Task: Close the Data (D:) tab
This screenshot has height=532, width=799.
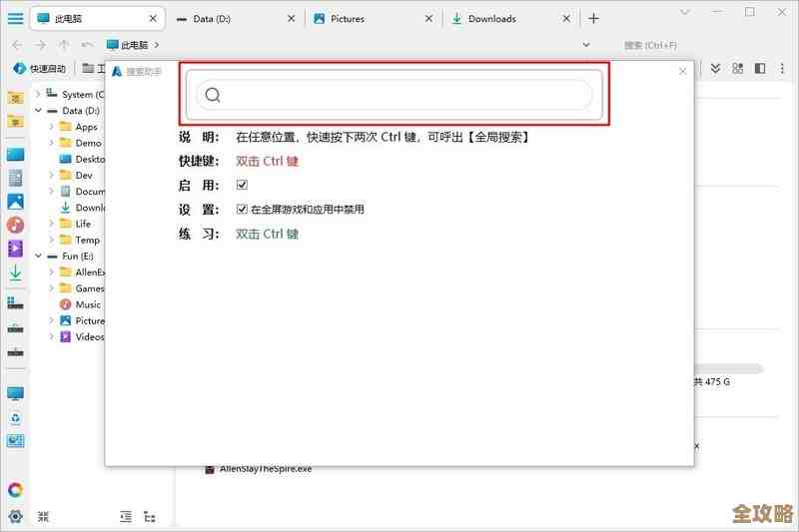Action: click(291, 19)
